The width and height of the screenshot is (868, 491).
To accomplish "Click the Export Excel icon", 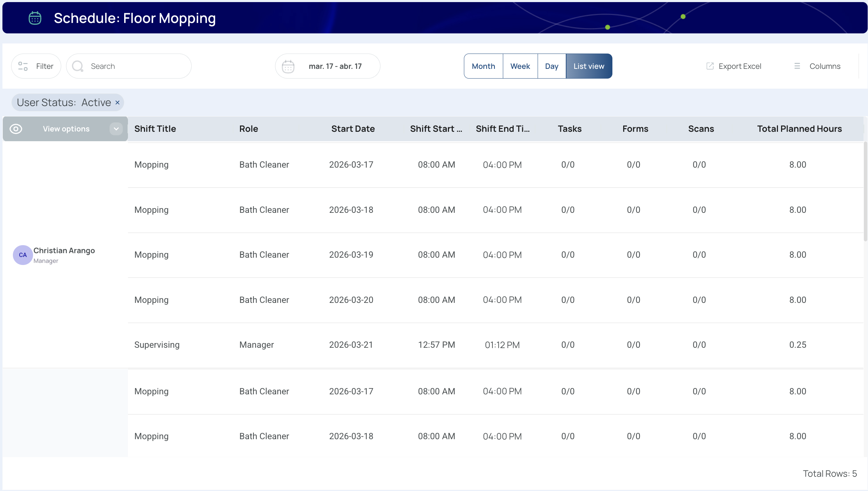I will pyautogui.click(x=710, y=66).
